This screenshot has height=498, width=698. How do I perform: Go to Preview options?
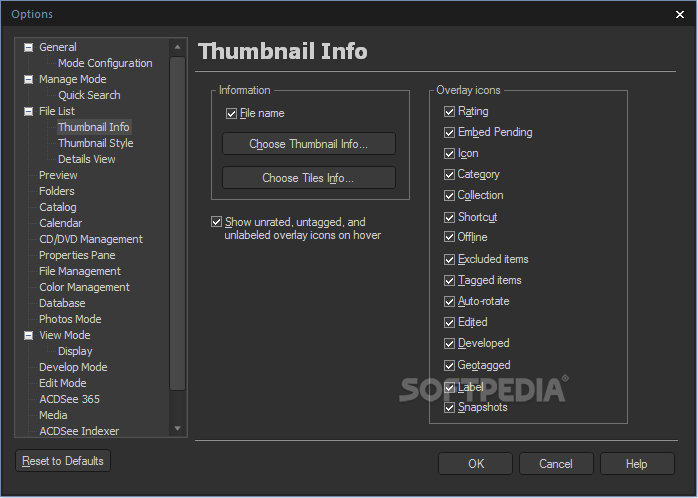[58, 175]
